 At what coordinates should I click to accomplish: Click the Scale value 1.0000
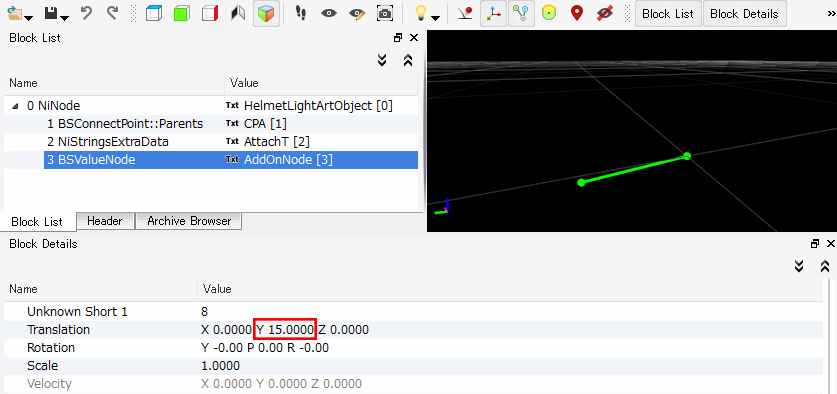(220, 366)
